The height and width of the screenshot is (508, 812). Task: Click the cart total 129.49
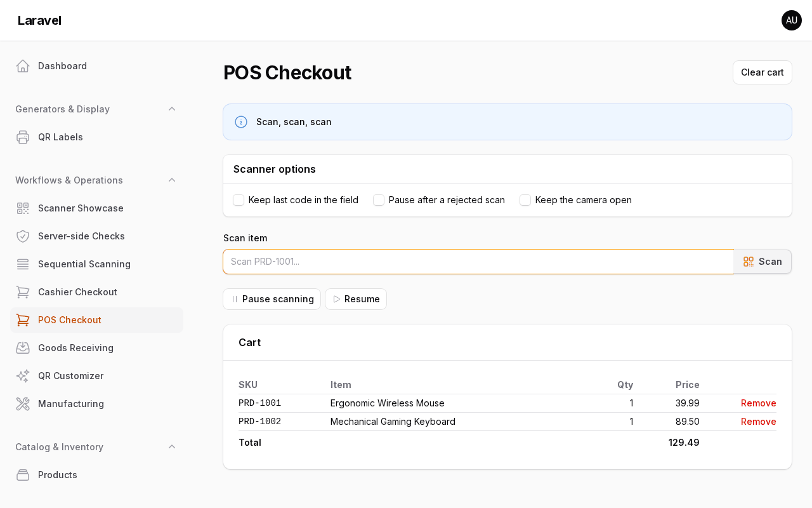[684, 443]
